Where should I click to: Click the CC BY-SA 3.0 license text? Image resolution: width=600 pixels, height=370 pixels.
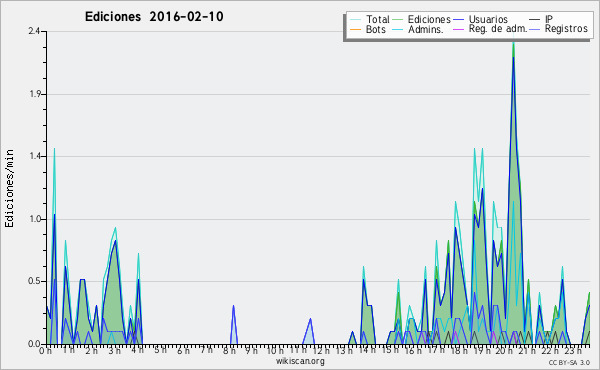(569, 362)
